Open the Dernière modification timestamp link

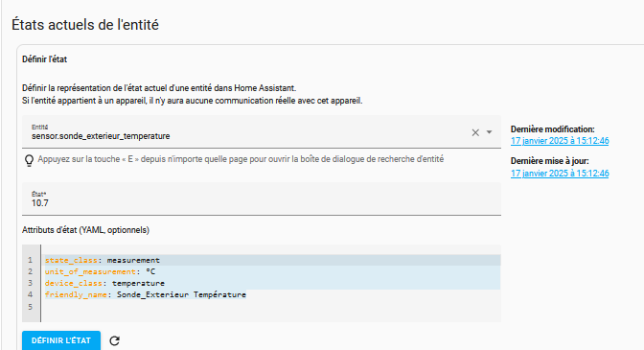(x=560, y=141)
